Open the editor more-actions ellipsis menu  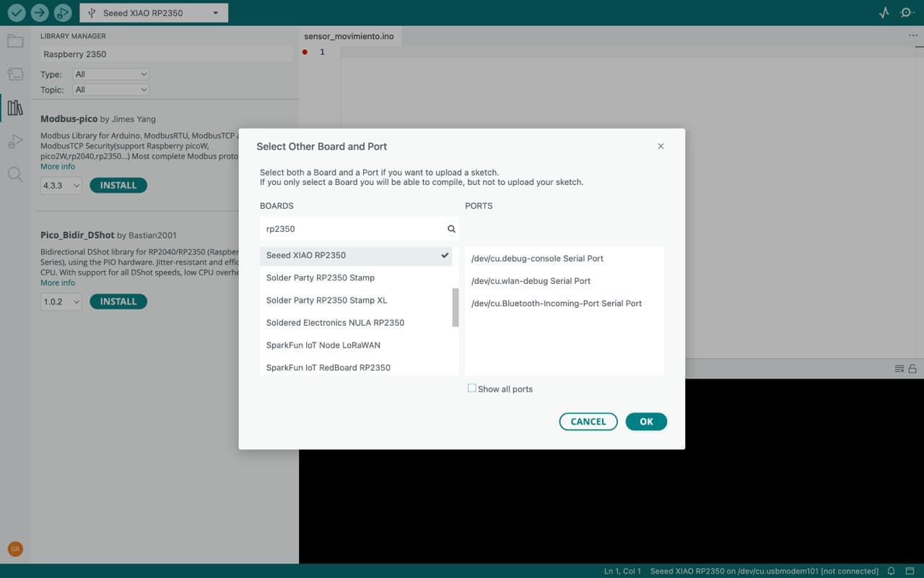913,35
